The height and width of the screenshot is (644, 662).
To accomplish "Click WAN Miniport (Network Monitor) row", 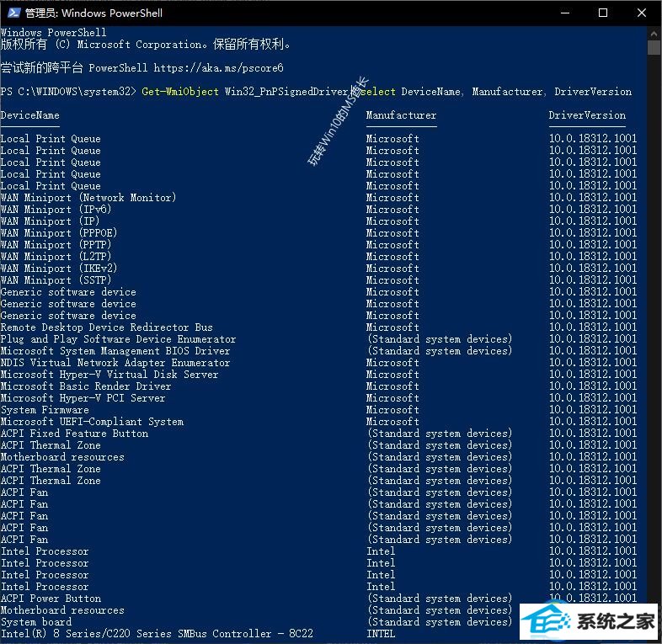I will pyautogui.click(x=88, y=198).
